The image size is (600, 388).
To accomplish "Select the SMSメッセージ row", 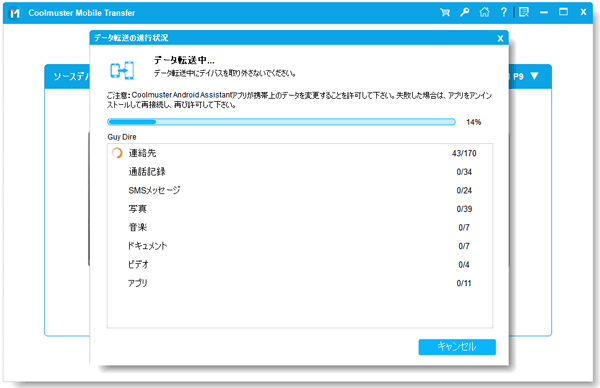I will tap(300, 191).
